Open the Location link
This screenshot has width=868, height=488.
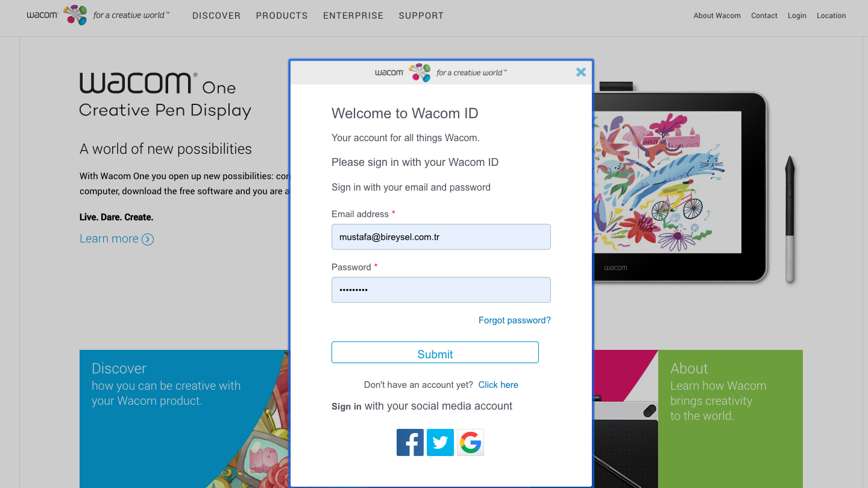(831, 16)
